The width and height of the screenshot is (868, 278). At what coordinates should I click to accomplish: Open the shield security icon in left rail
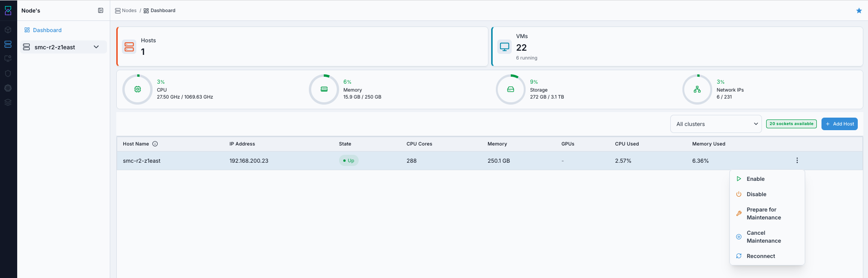coord(8,73)
